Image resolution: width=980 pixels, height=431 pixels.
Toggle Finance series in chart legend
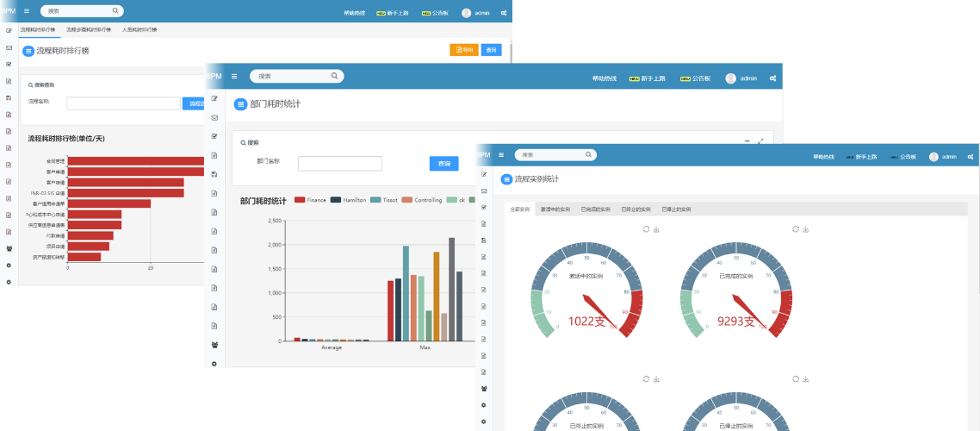click(311, 200)
